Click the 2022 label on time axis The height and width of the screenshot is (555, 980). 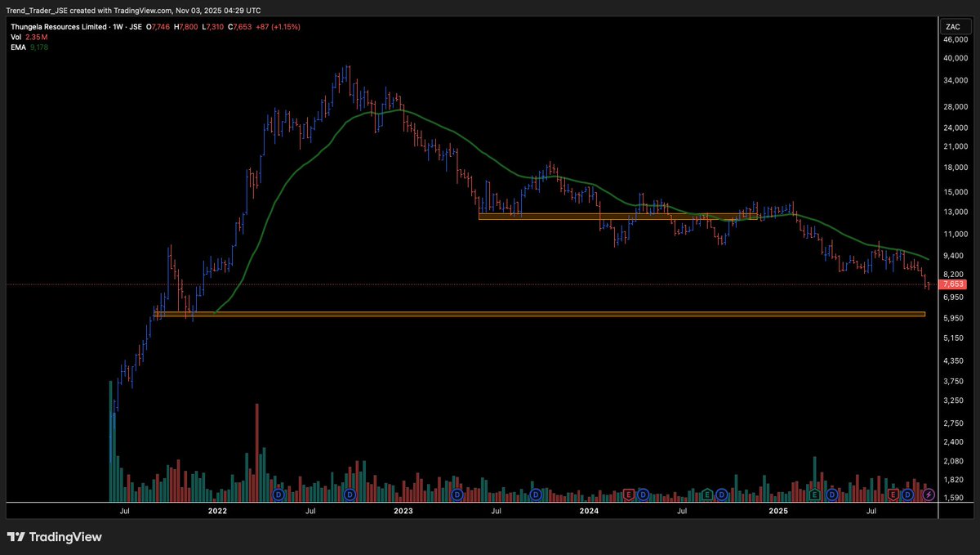pyautogui.click(x=217, y=511)
